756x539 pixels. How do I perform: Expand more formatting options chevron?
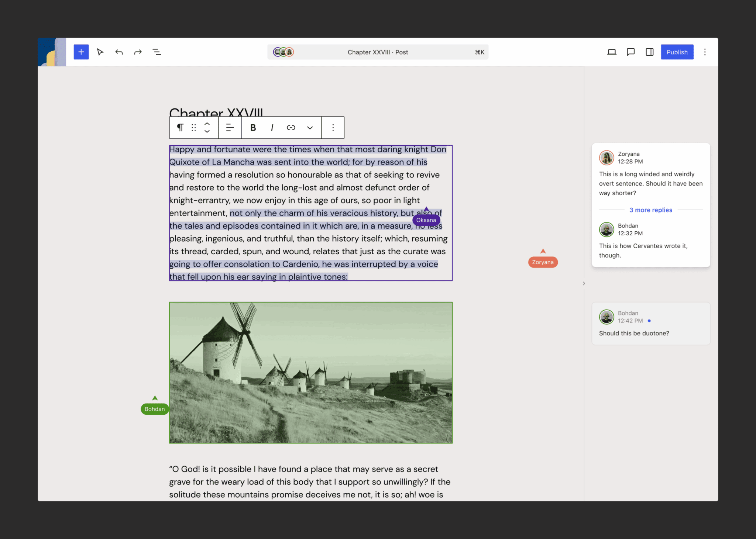[310, 128]
